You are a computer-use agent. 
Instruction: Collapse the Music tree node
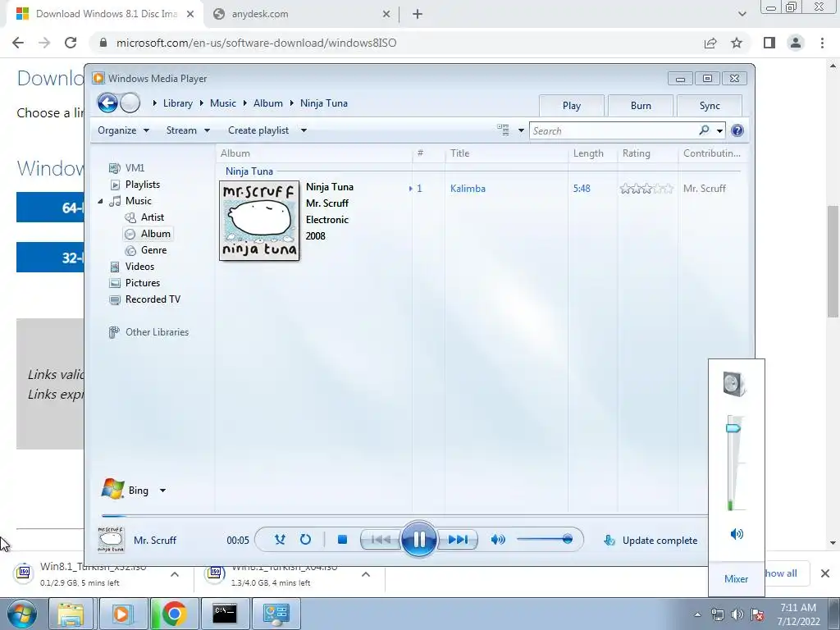click(x=100, y=201)
